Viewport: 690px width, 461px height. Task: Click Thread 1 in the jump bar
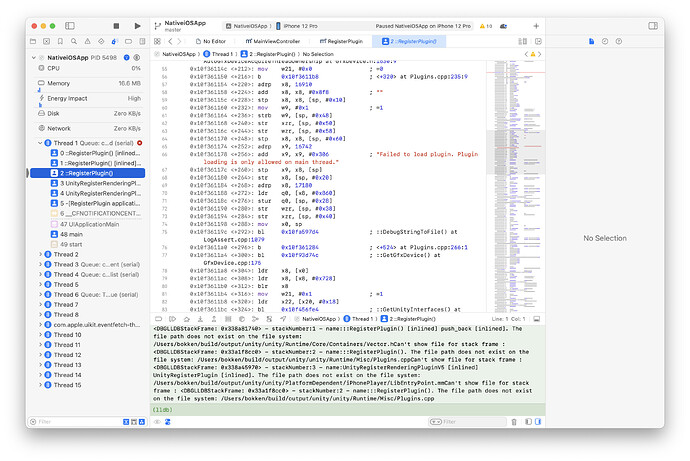218,54
